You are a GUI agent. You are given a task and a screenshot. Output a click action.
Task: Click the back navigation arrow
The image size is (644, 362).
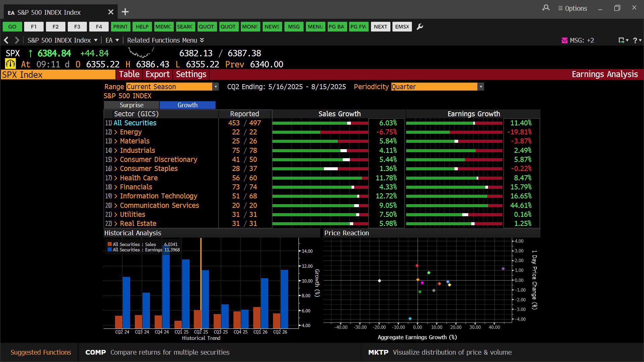6,40
